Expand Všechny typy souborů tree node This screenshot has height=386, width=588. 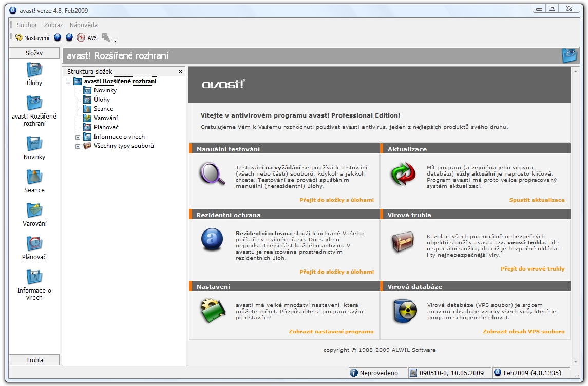pyautogui.click(x=78, y=146)
